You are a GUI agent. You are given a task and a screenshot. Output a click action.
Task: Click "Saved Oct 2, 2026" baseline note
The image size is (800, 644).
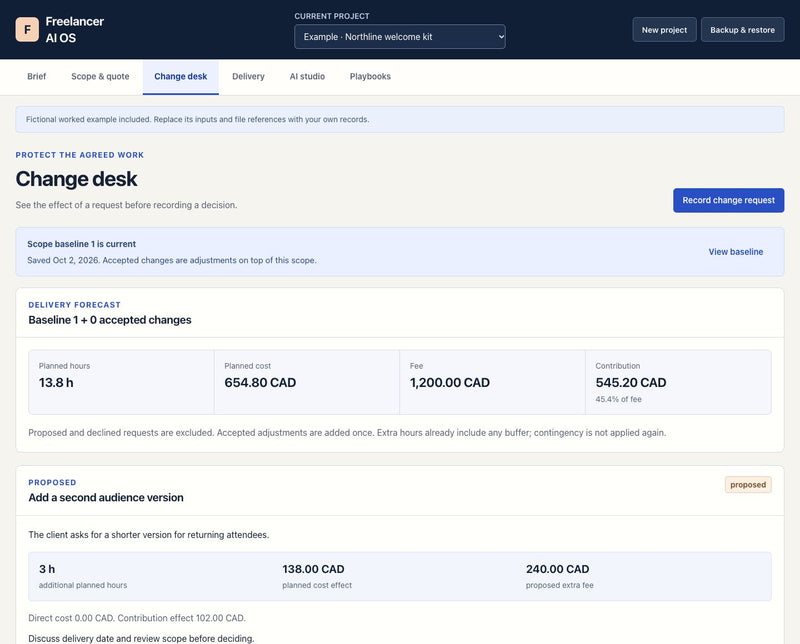[171, 260]
